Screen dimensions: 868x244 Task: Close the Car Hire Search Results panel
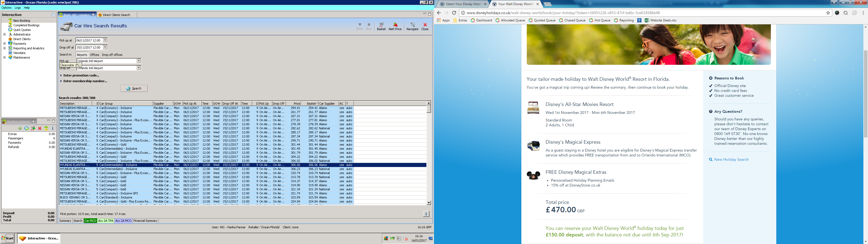[425, 27]
